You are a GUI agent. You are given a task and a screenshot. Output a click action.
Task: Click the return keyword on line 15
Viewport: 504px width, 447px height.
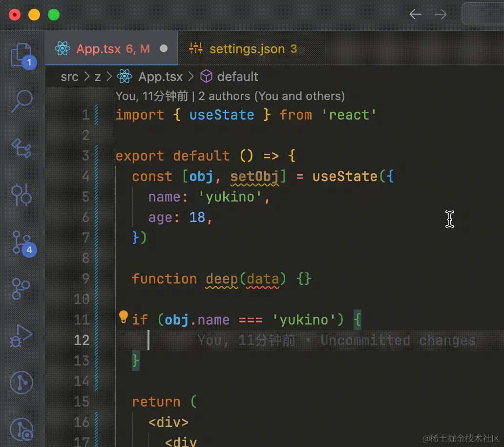(156, 402)
